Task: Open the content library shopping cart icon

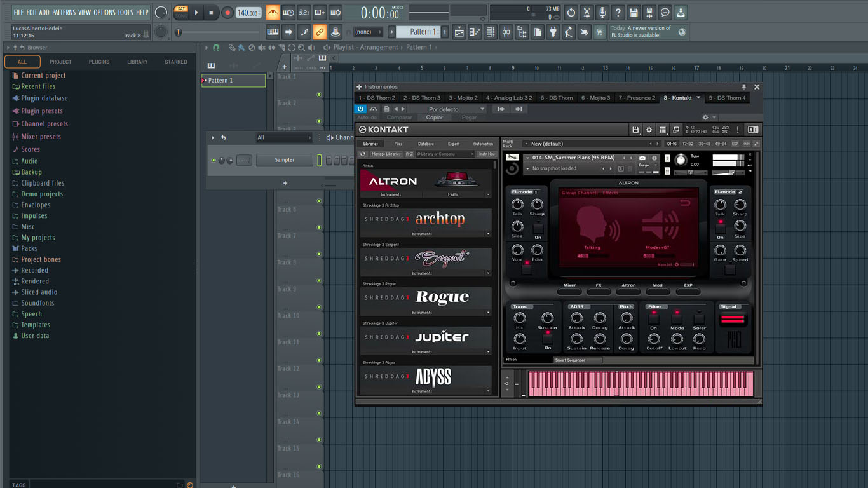Action: [x=599, y=32]
